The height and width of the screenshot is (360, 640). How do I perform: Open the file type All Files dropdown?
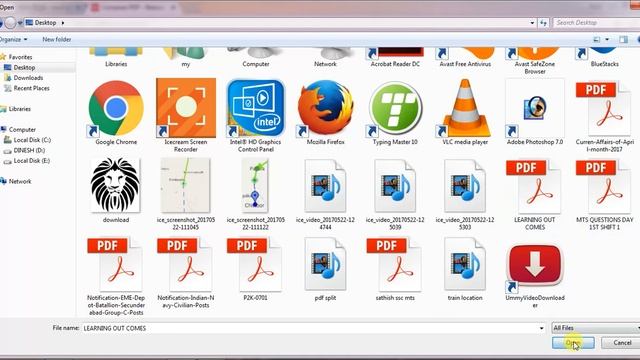click(x=596, y=328)
